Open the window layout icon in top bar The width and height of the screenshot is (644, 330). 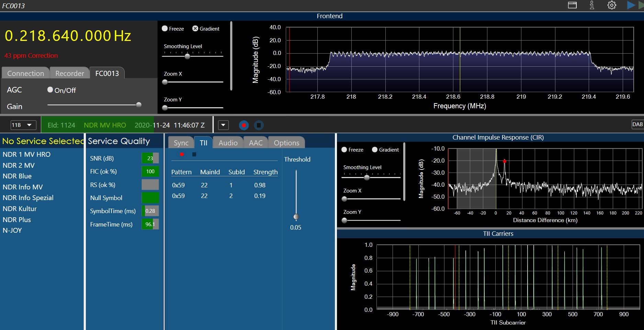572,5
